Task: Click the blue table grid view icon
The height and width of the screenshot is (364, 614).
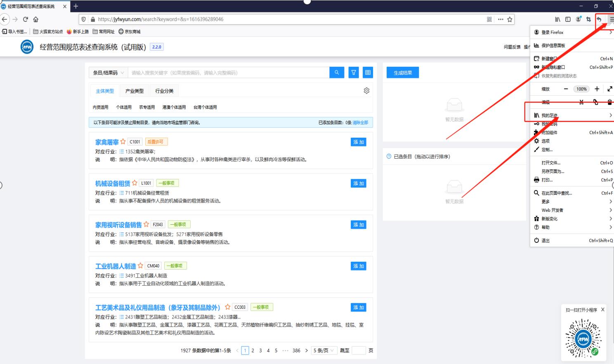Action: point(368,73)
